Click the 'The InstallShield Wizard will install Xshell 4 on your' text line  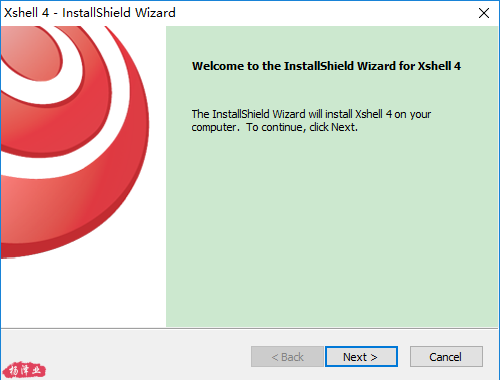[311, 114]
